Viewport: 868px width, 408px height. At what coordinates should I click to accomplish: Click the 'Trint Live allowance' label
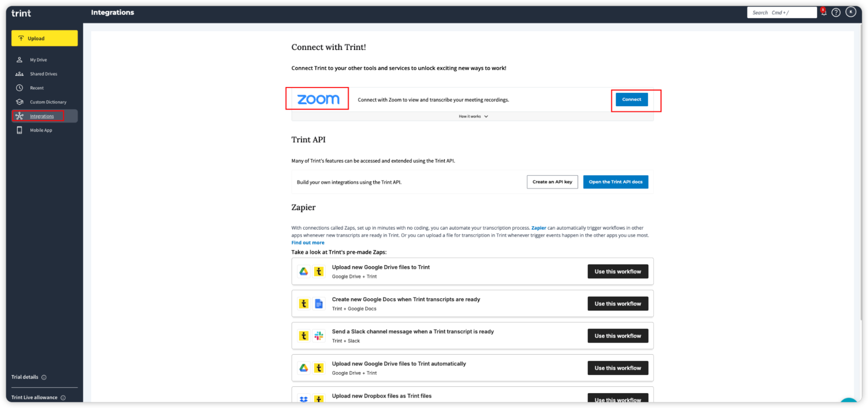[x=34, y=398]
